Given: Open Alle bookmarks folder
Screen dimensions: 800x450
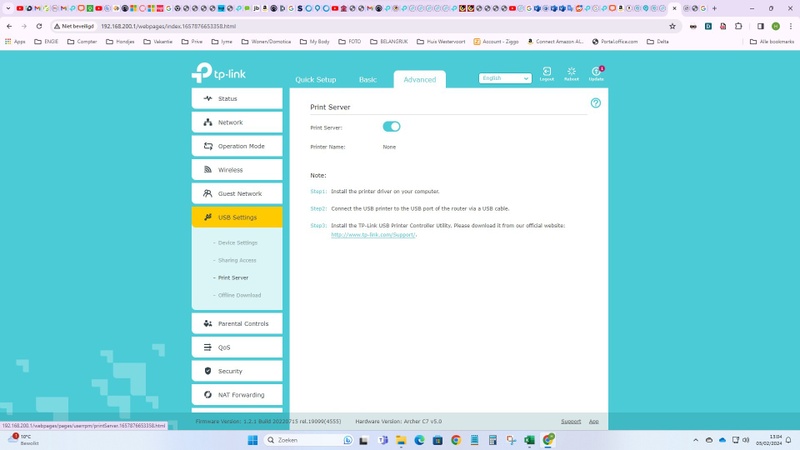Looking at the screenshot, I should click(772, 41).
